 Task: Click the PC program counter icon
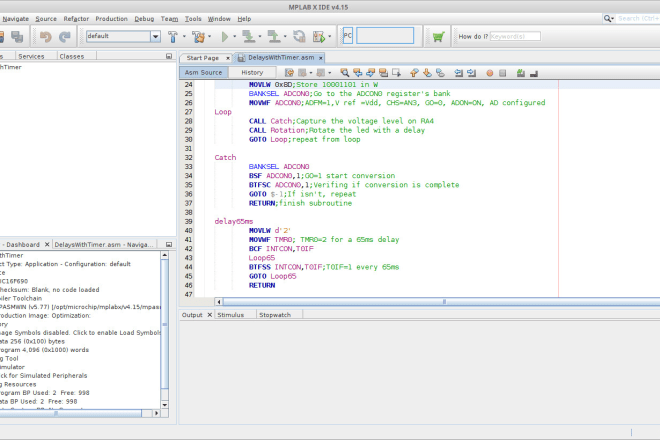coord(348,36)
